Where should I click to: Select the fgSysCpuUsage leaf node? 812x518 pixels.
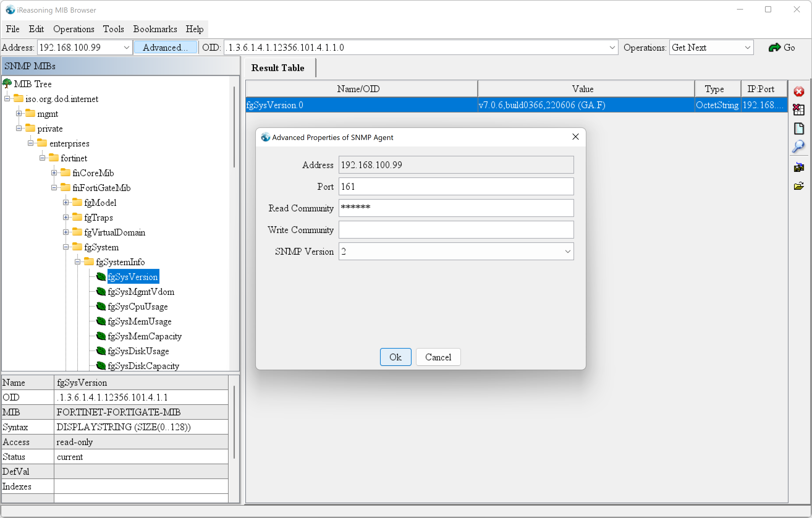click(x=137, y=307)
